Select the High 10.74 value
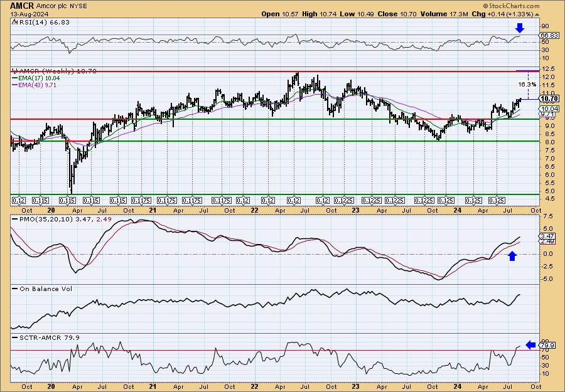565x392 pixels. tap(320, 14)
